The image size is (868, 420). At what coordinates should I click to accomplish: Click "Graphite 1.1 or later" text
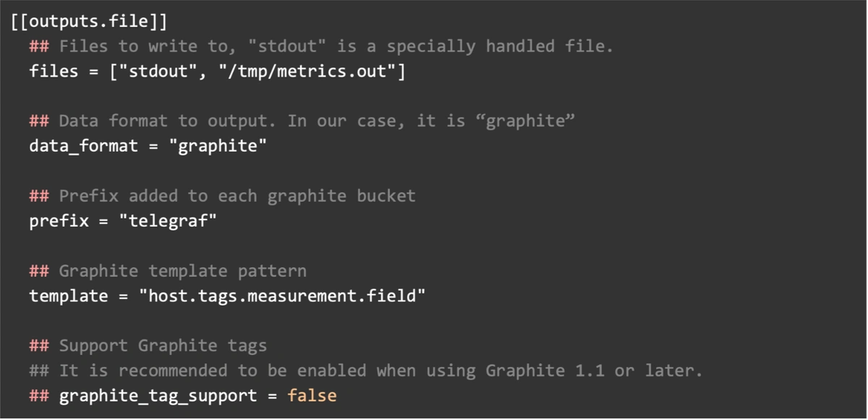(x=594, y=371)
